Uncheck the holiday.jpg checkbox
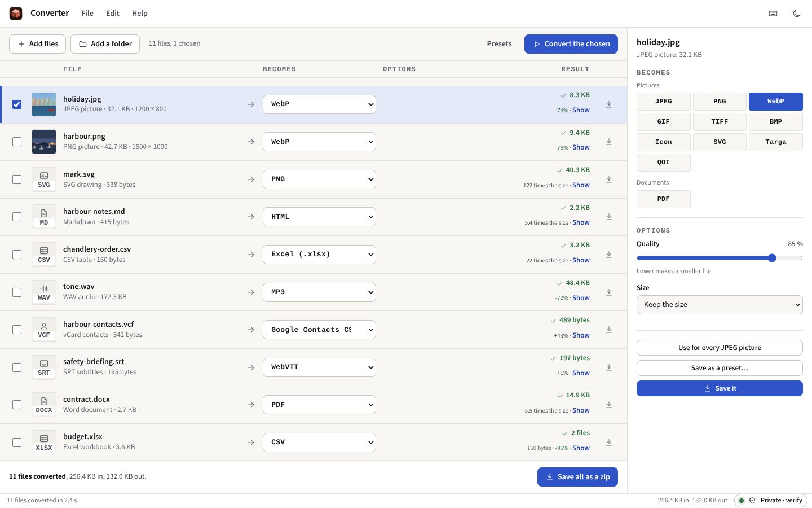 17,104
